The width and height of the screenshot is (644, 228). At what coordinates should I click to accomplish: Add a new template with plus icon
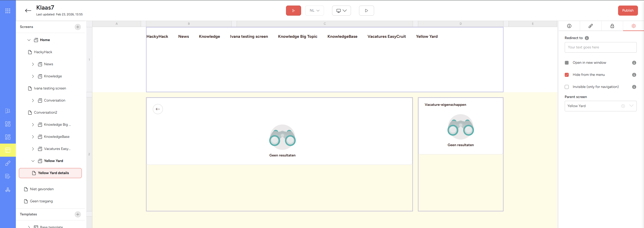tap(78, 214)
